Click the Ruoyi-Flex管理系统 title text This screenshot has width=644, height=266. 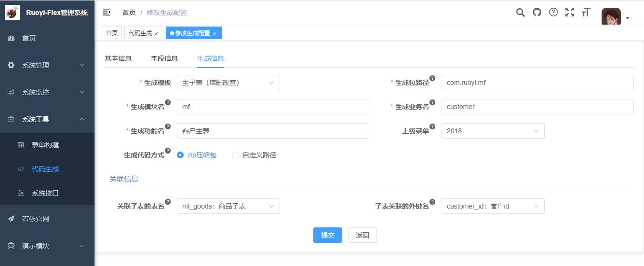tap(57, 13)
